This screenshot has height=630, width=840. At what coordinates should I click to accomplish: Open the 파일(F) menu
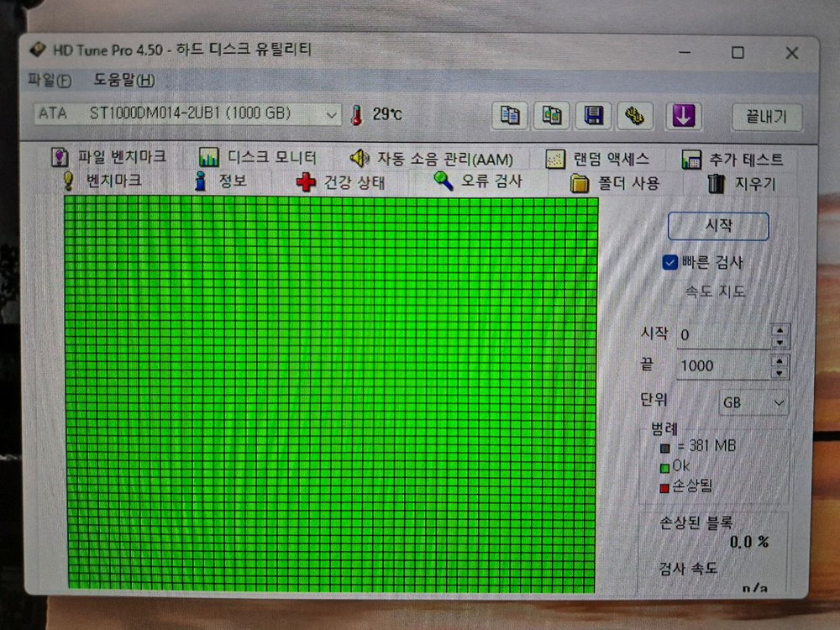tap(50, 81)
